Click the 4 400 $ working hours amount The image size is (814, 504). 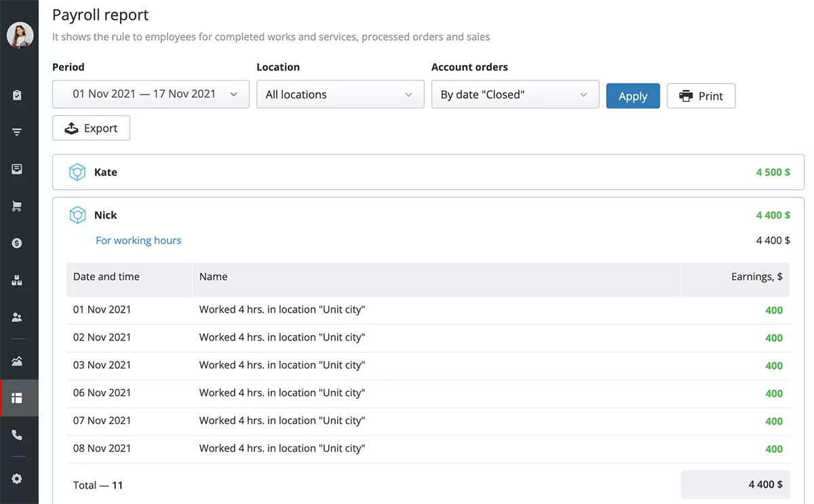pyautogui.click(x=773, y=240)
